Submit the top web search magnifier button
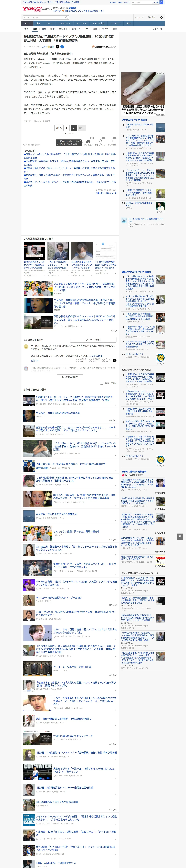186x868 pixels. tap(161, 2)
